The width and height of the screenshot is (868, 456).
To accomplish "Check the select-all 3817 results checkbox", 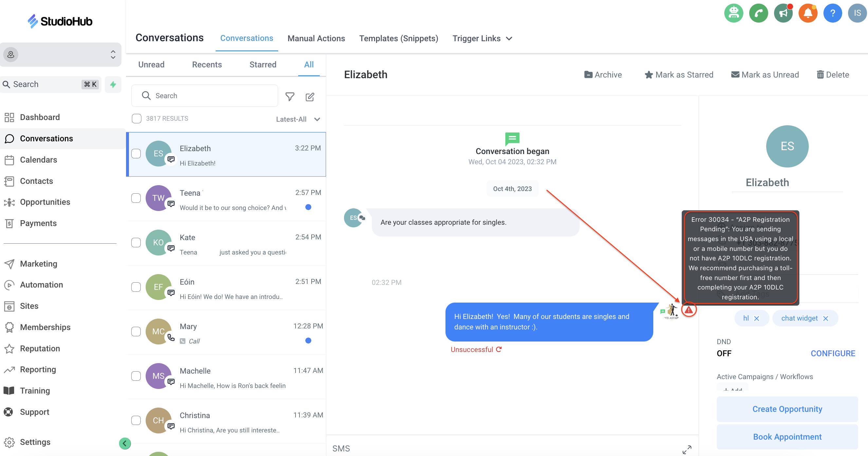I will coord(136,118).
